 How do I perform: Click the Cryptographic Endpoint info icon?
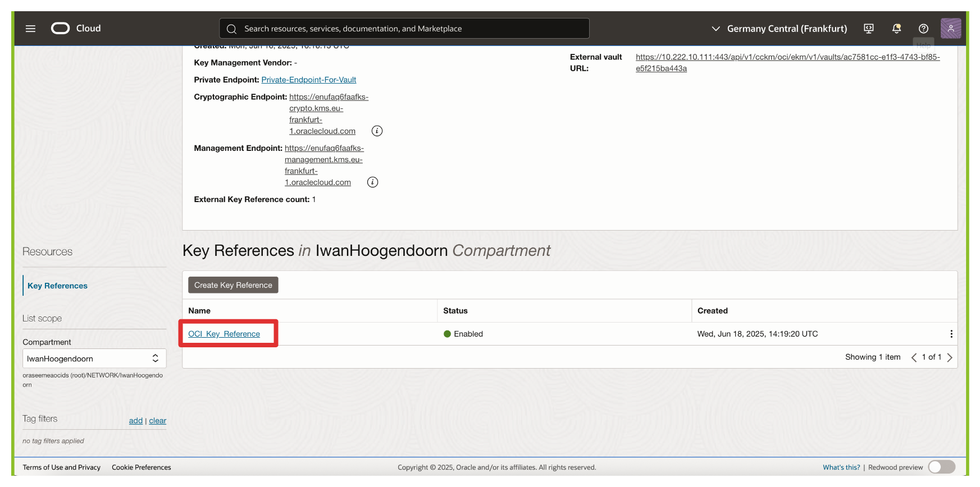377,131
